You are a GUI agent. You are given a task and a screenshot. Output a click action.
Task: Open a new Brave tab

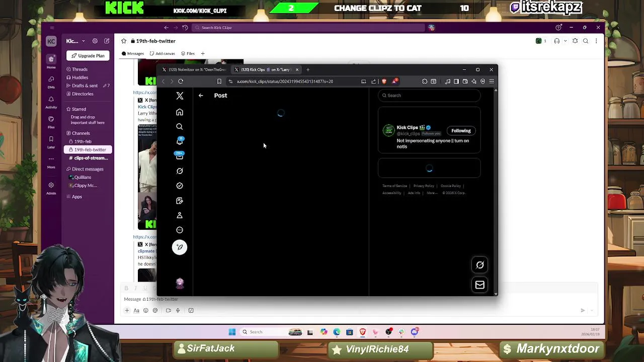click(x=308, y=70)
